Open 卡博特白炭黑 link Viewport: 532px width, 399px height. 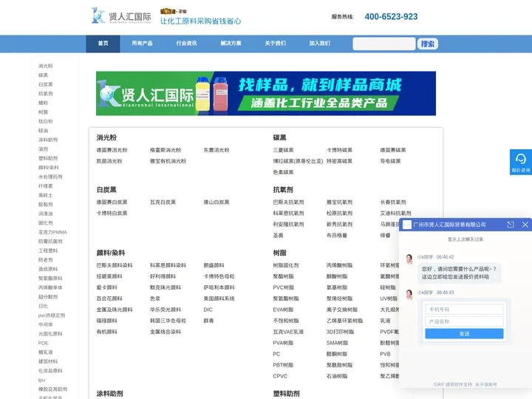[112, 214]
